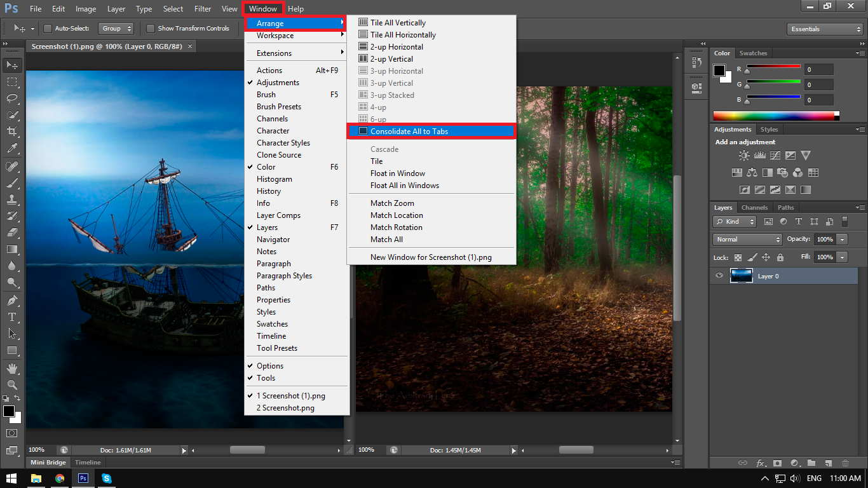Toggle lock all on layer
The width and height of the screenshot is (868, 488).
coord(780,257)
